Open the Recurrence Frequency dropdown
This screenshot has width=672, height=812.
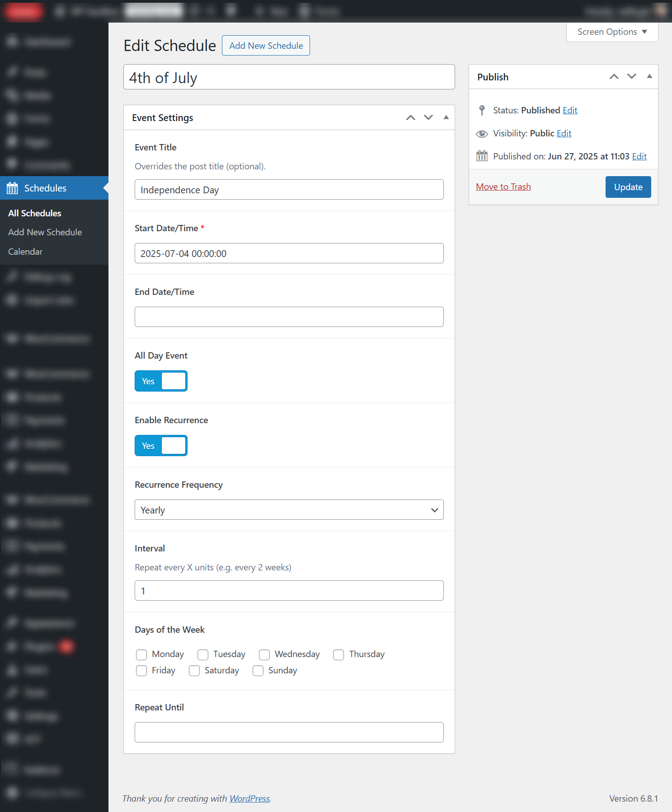coord(289,509)
